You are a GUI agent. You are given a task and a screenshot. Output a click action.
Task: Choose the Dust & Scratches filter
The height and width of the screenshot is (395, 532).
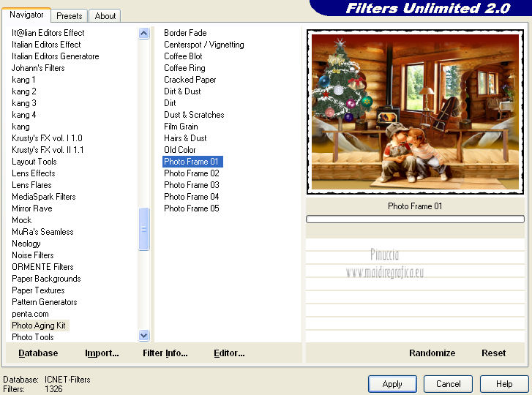click(x=194, y=115)
